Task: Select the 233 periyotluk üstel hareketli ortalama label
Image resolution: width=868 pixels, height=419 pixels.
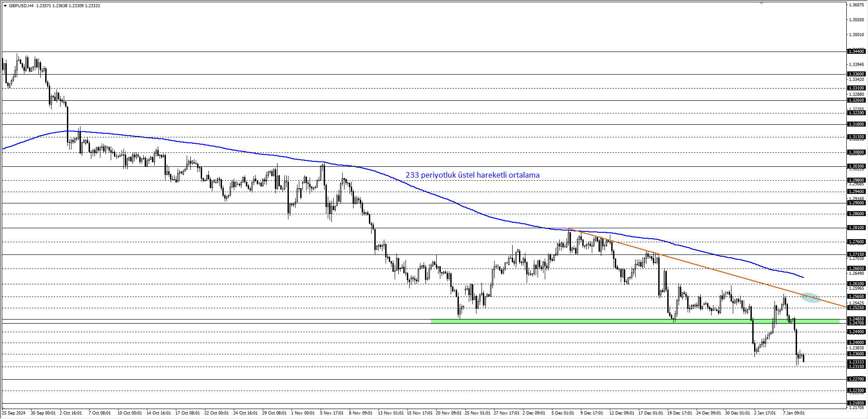Action: (472, 175)
